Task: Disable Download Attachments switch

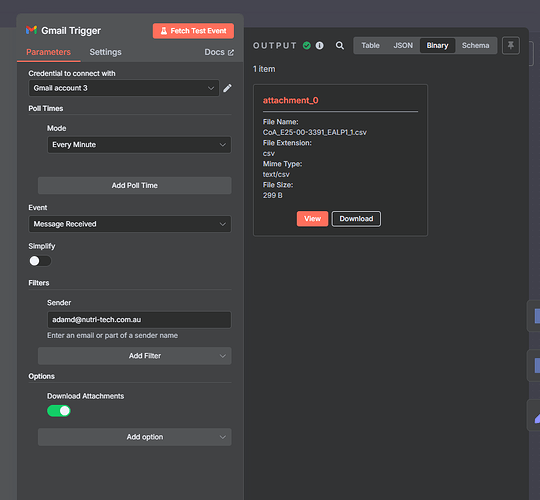Action: pos(59,411)
